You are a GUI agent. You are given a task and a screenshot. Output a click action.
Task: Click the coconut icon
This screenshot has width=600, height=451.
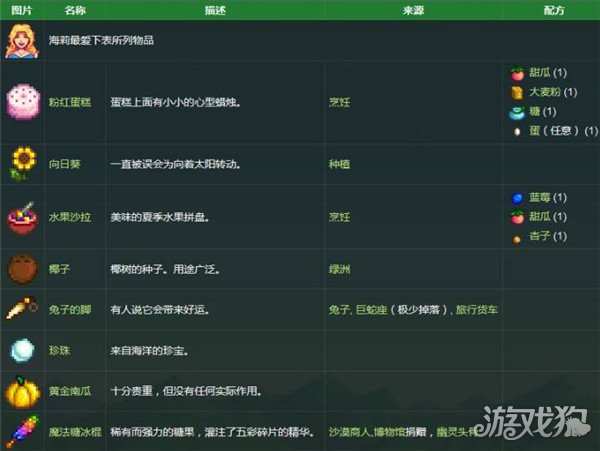click(23, 269)
